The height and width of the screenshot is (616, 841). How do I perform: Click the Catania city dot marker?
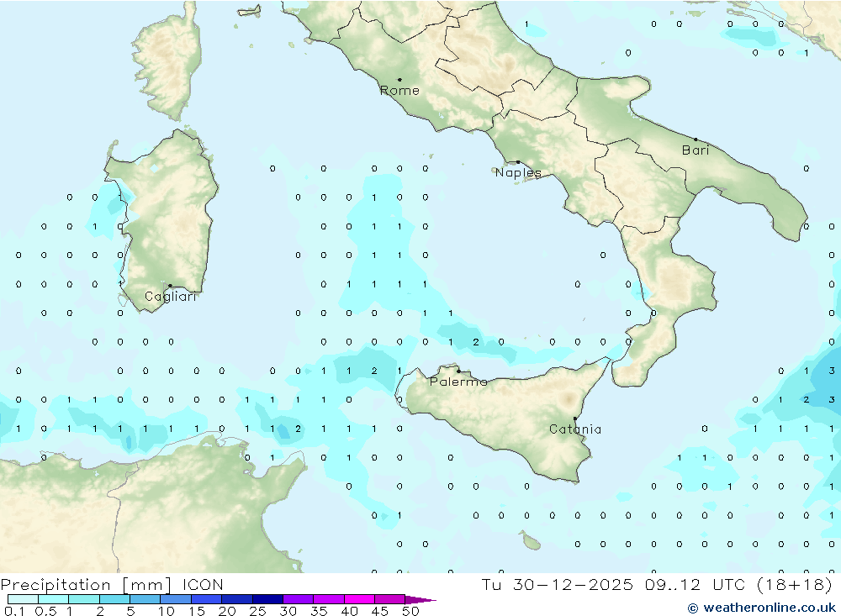point(575,419)
